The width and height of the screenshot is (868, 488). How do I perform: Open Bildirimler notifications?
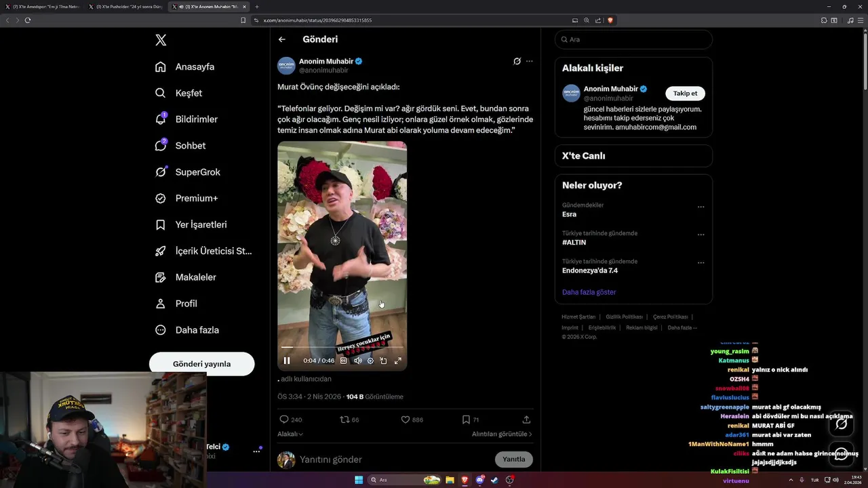(186, 119)
